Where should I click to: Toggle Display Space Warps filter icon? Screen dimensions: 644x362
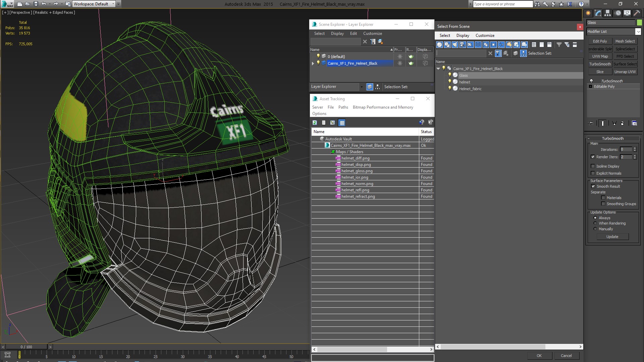(478, 45)
